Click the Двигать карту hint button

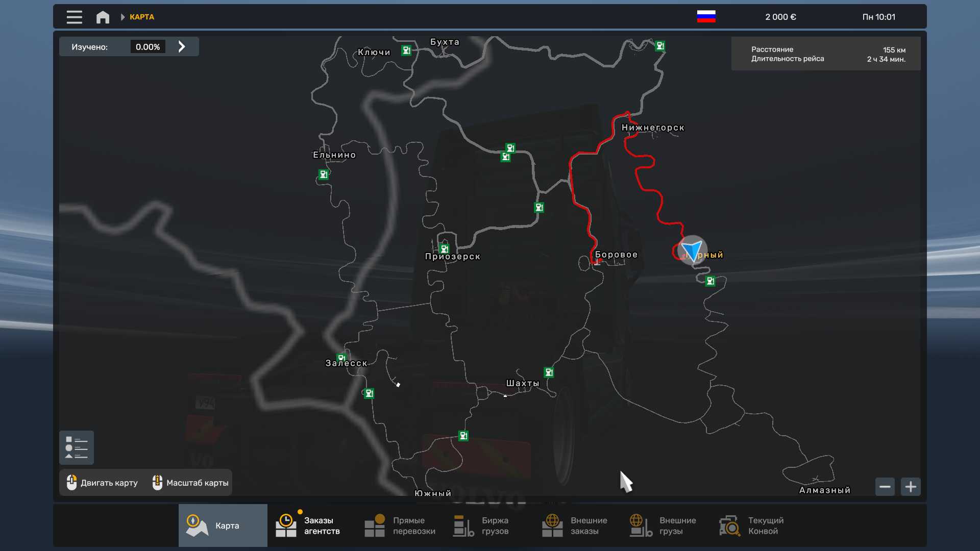103,483
